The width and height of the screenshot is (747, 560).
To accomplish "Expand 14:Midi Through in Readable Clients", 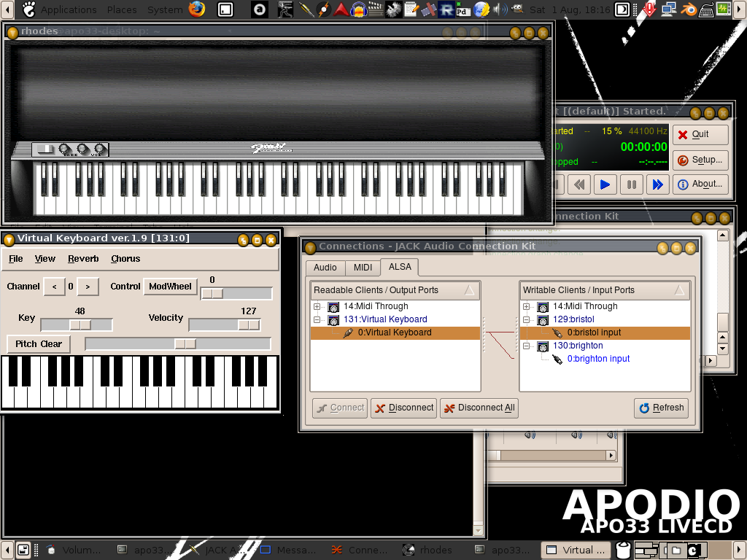I will tap(317, 307).
